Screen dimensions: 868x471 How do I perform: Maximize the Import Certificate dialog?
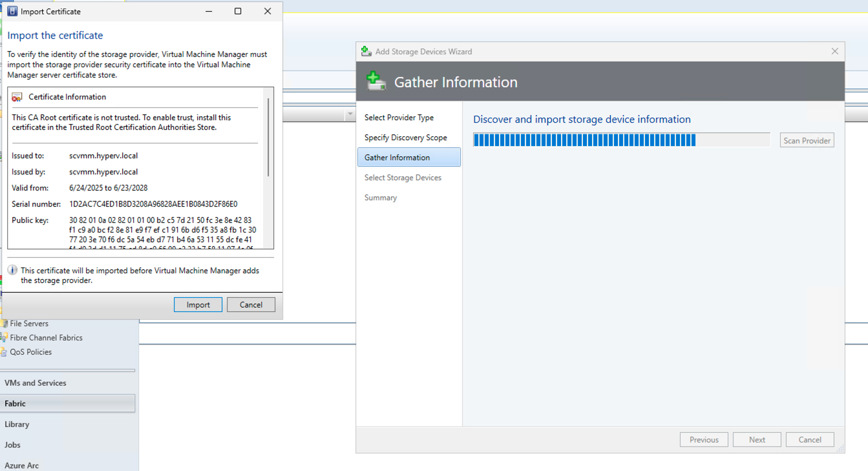coord(238,12)
